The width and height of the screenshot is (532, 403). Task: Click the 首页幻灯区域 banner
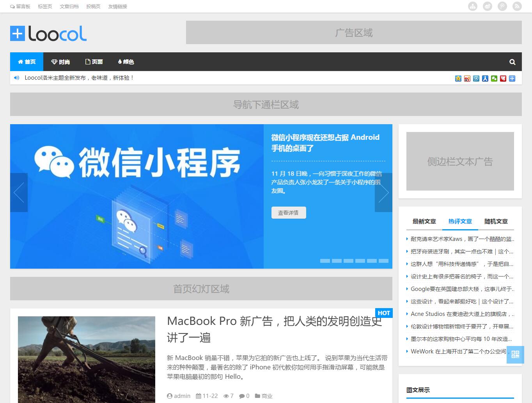[201, 289]
